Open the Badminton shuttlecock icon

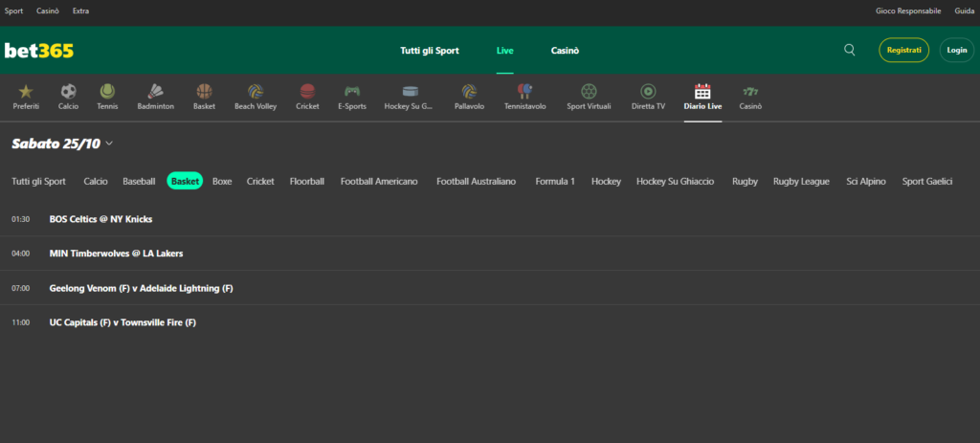155,92
